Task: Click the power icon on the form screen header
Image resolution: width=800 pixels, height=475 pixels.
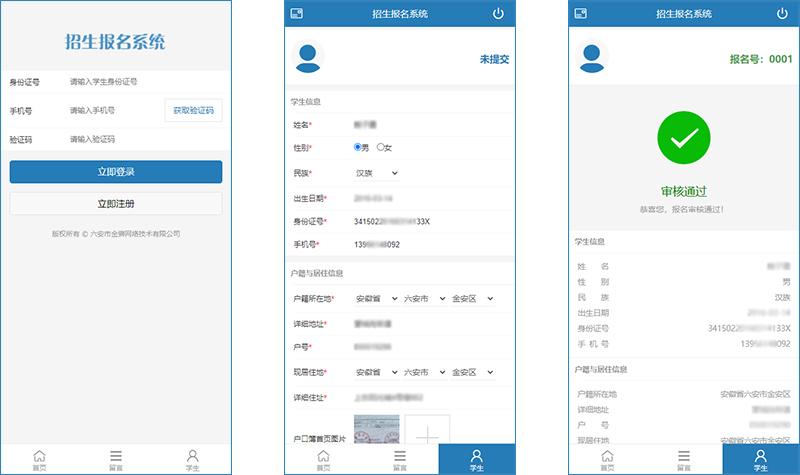Action: (499, 14)
